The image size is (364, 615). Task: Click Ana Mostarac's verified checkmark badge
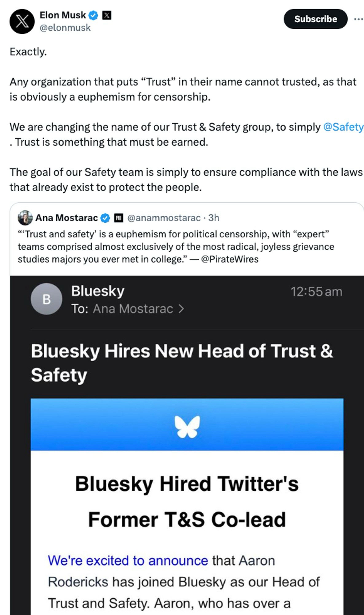(105, 218)
